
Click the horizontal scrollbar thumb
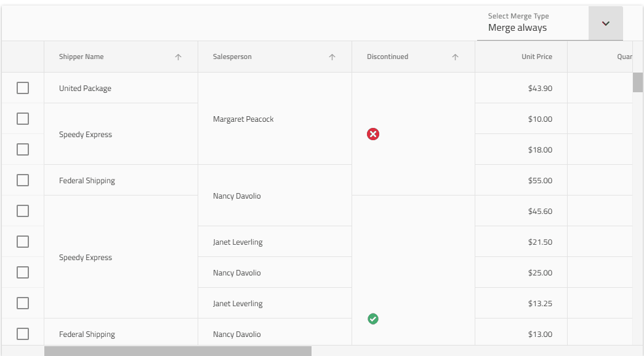[x=177, y=351]
